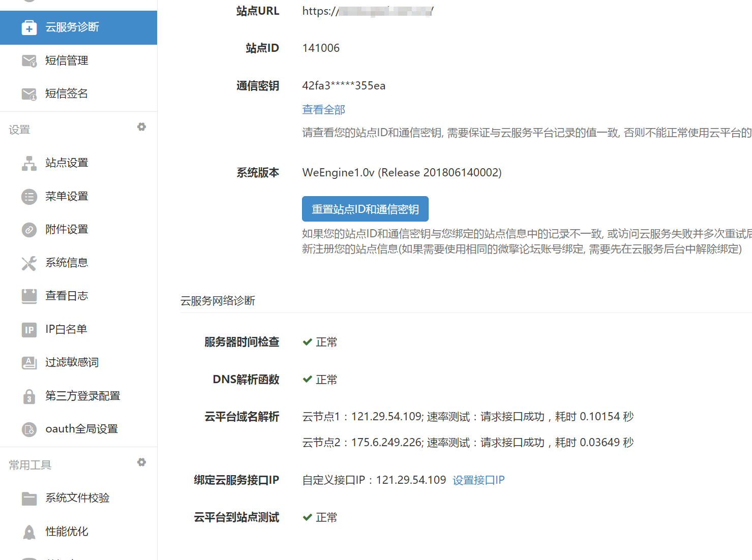This screenshot has width=752, height=560.
Task: Open 云服务诊断 menu item
Action: 78,27
